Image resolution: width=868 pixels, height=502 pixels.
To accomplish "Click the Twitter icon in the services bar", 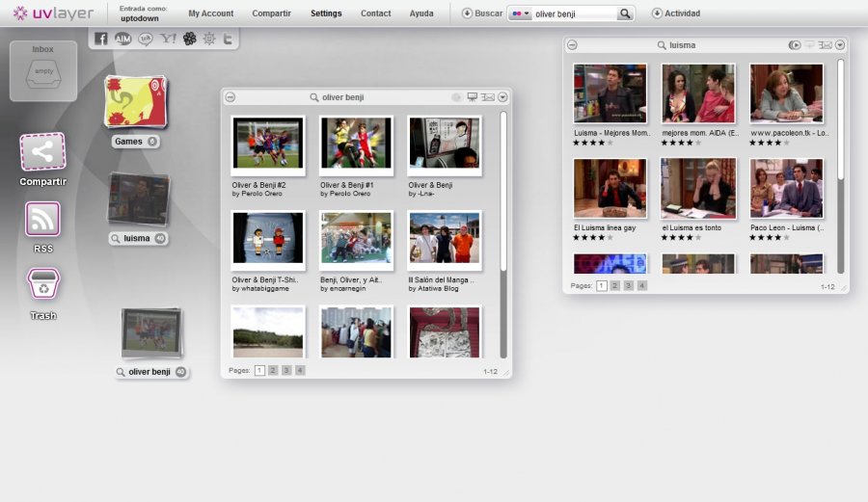I will click(229, 40).
